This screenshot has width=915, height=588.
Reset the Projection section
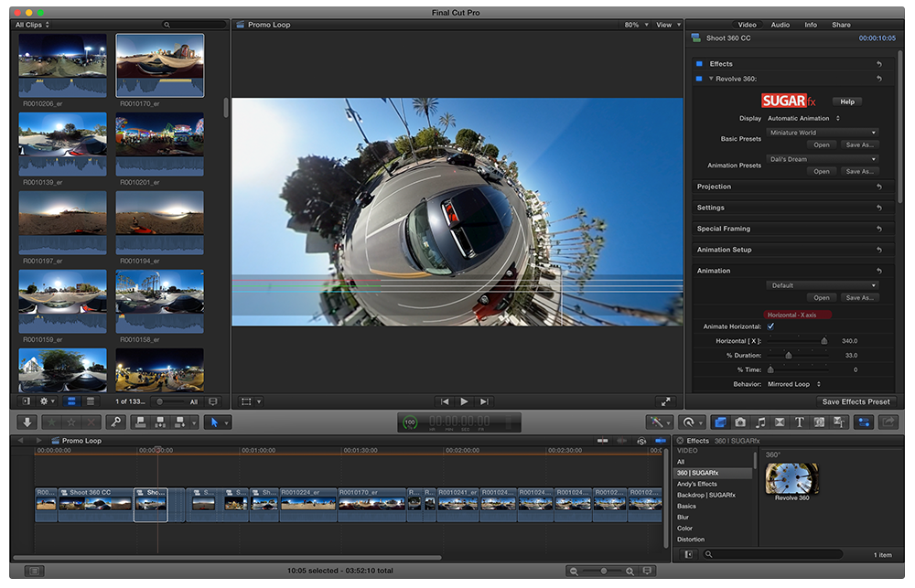pos(878,187)
